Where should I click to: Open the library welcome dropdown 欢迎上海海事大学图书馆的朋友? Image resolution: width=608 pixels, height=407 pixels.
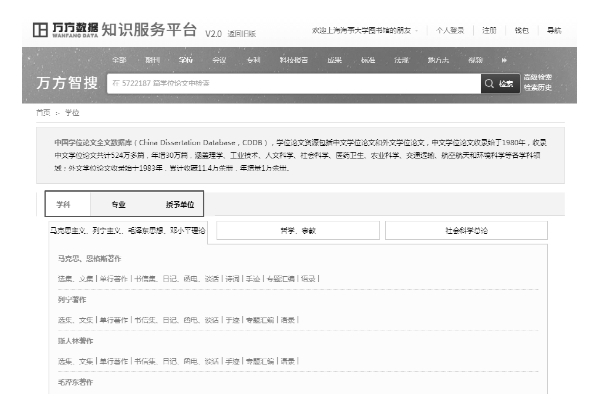click(365, 30)
